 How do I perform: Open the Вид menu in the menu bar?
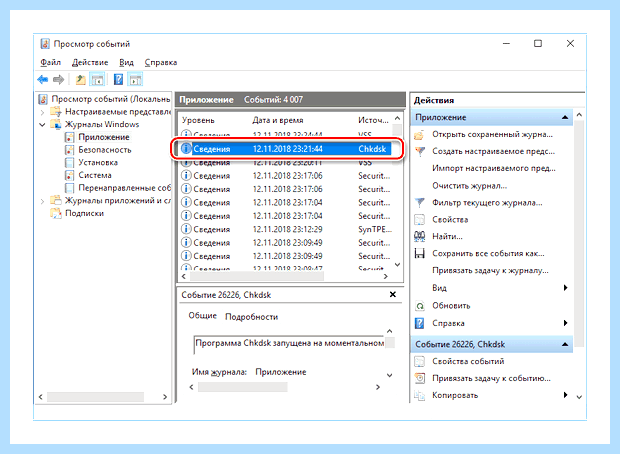click(x=127, y=62)
